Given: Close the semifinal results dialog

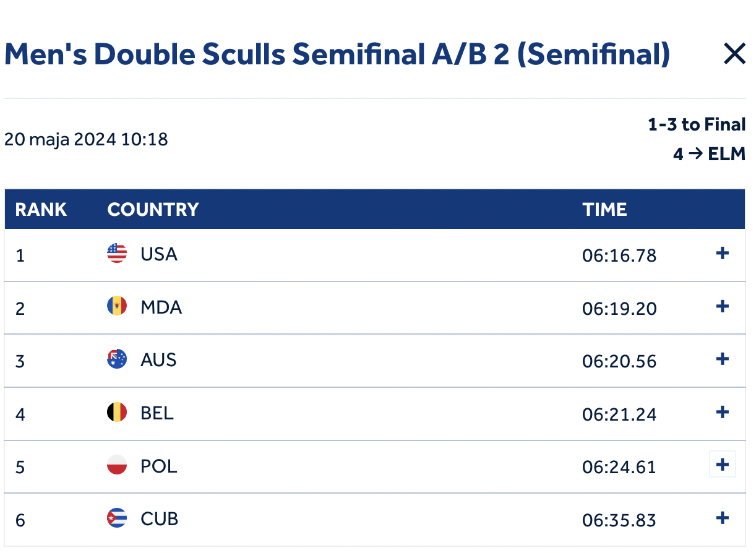Looking at the screenshot, I should point(734,55).
